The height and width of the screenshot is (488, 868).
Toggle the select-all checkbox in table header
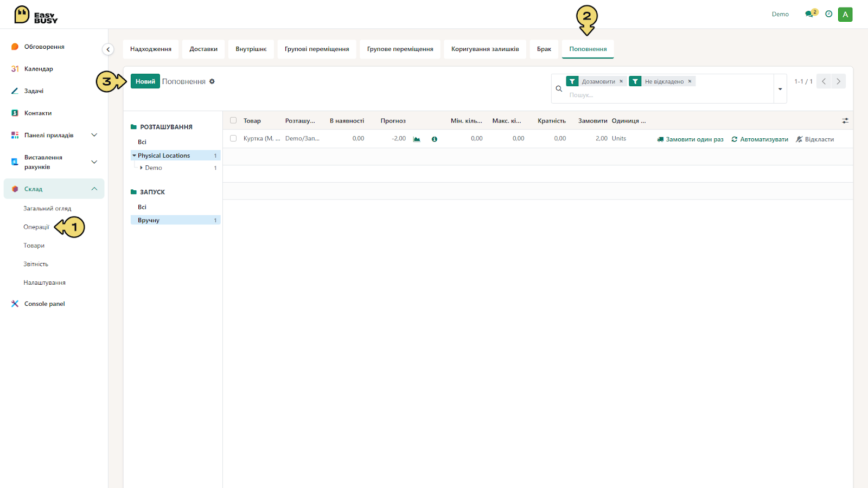pos(233,120)
